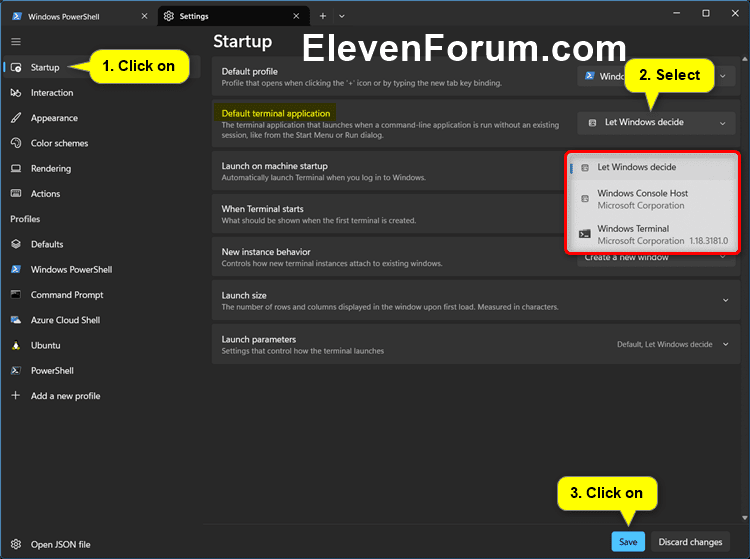Open the Color schemes page

click(x=101, y=143)
